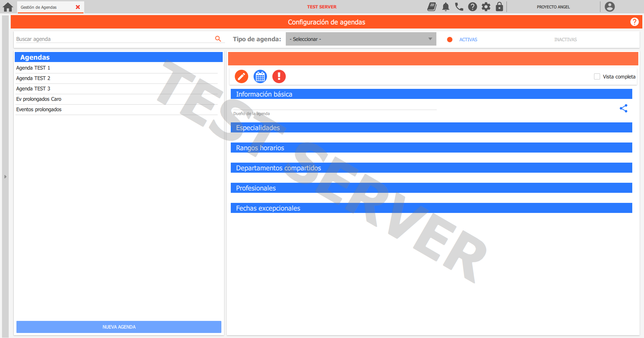Image resolution: width=644 pixels, height=338 pixels.
Task: Click the lock icon in the top bar
Action: [499, 7]
